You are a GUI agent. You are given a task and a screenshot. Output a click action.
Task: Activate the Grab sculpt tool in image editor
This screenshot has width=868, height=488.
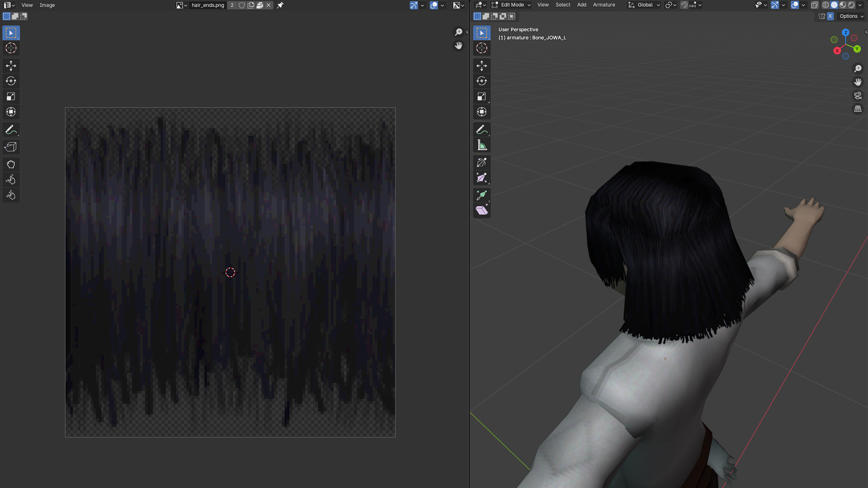point(11,164)
